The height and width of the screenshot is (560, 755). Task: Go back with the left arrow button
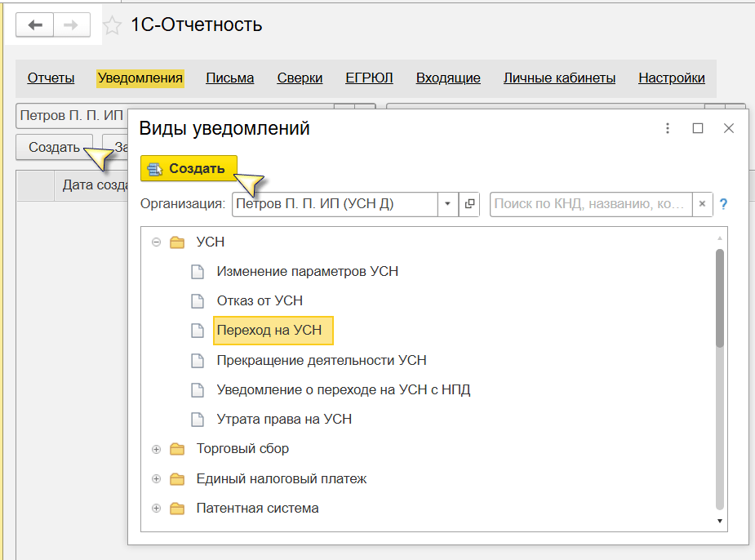pos(34,25)
